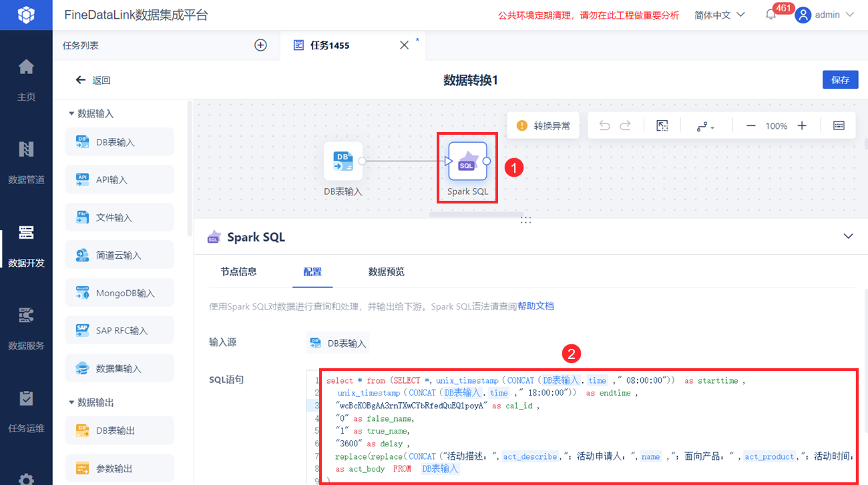Image resolution: width=868 pixels, height=485 pixels.
Task: Click the "3600" as delay line
Action: tap(372, 444)
